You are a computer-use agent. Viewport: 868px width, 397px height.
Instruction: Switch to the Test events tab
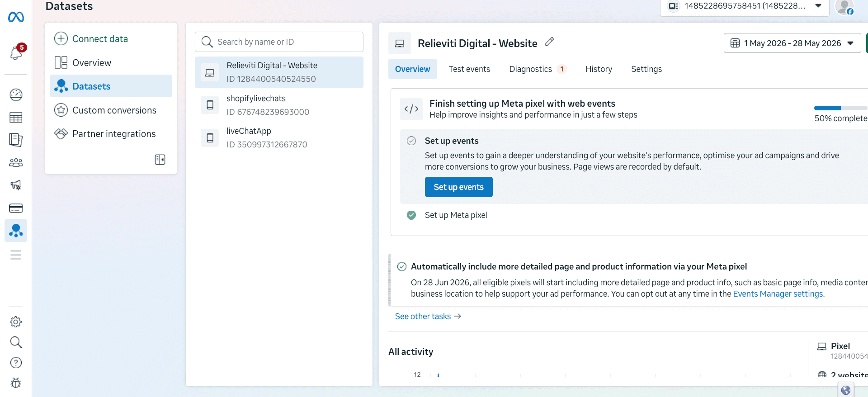click(469, 69)
